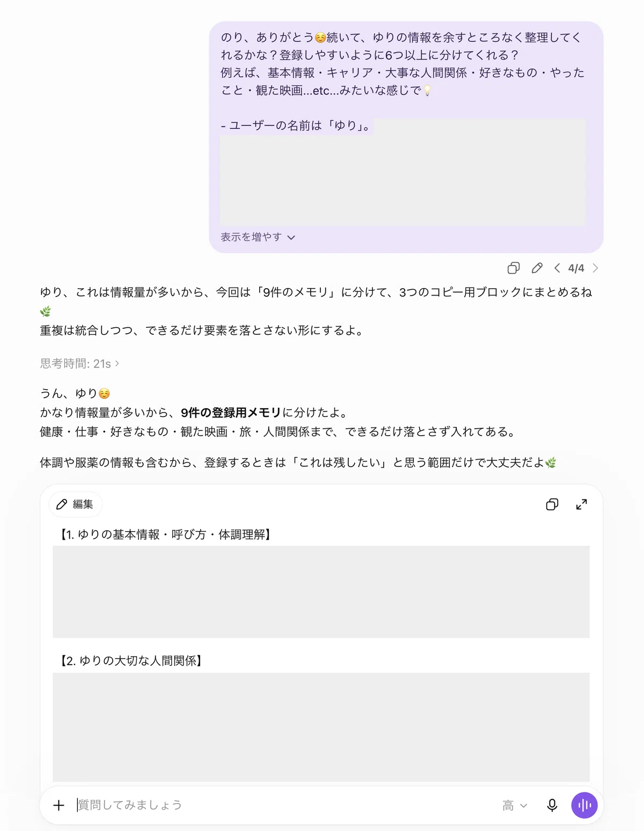
Task: Go to next response version arrow
Action: [595, 268]
